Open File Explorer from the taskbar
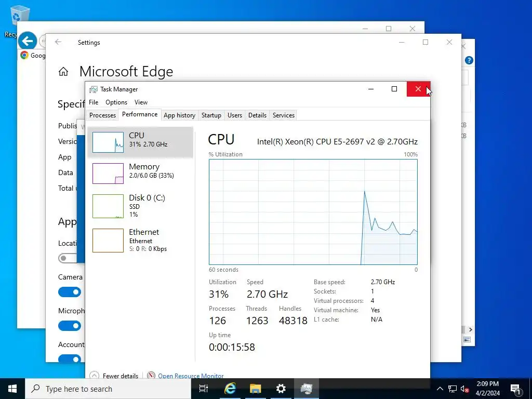Image resolution: width=532 pixels, height=399 pixels. (x=256, y=389)
